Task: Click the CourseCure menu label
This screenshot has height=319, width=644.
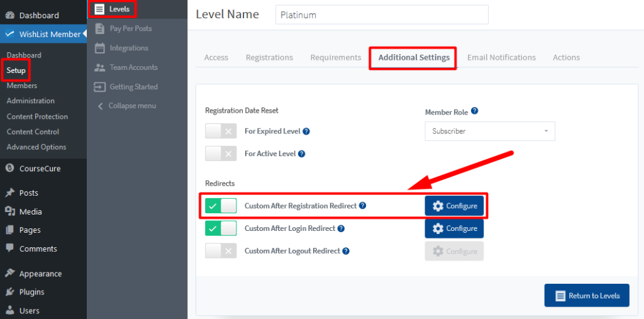Action: pyautogui.click(x=40, y=169)
